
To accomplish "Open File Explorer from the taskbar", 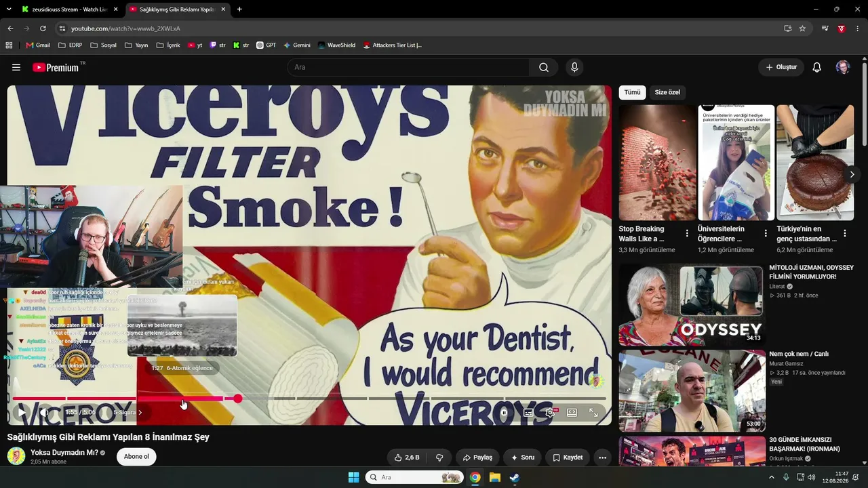I will click(x=494, y=477).
